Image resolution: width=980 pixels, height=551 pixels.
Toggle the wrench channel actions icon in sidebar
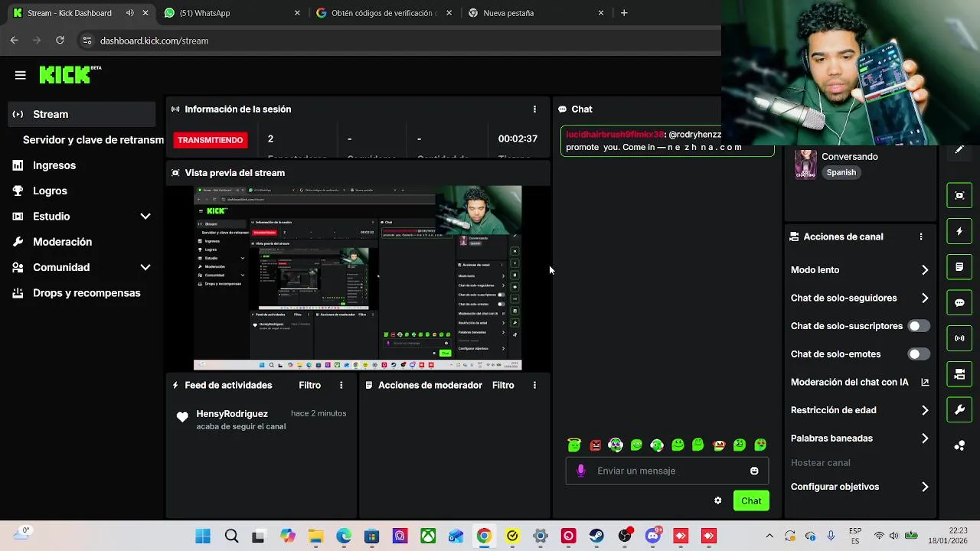(959, 409)
